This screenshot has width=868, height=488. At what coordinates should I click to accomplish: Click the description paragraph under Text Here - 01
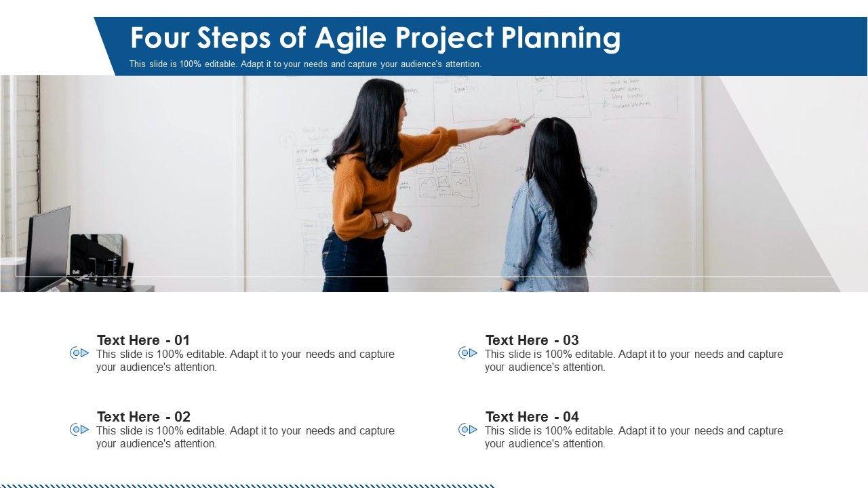coord(245,361)
